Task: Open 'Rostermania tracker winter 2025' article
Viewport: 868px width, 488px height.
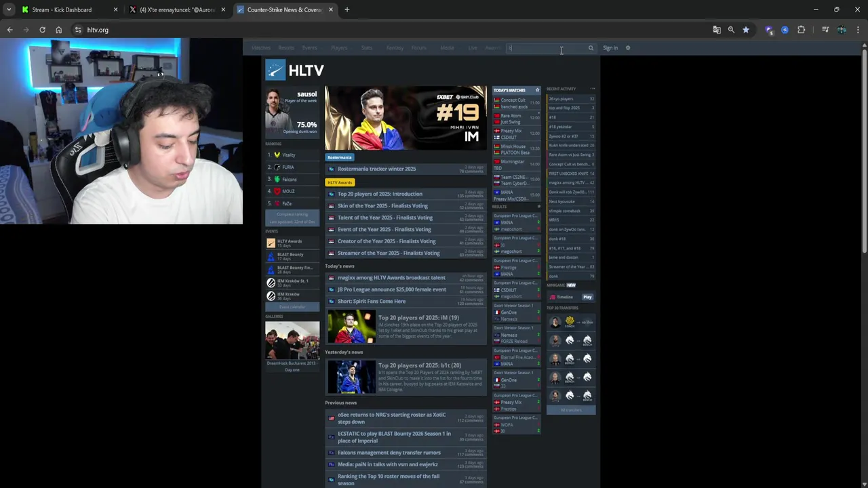Action: 406,169
